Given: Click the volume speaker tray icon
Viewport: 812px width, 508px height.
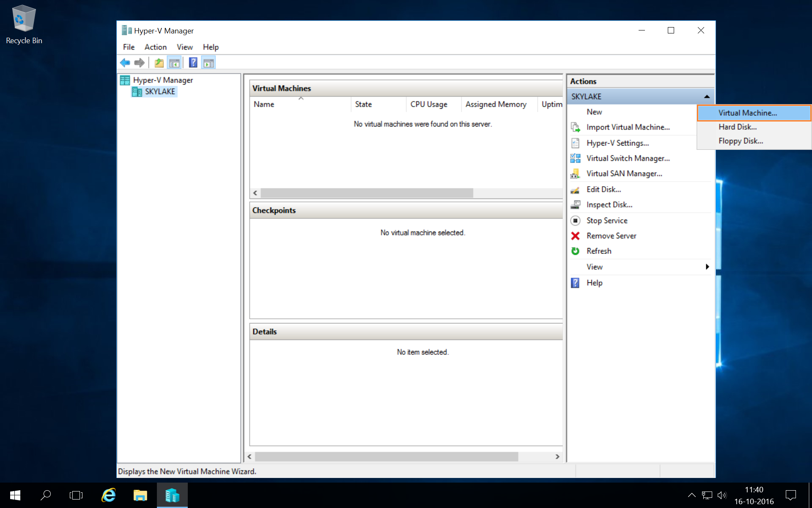Looking at the screenshot, I should pos(722,495).
